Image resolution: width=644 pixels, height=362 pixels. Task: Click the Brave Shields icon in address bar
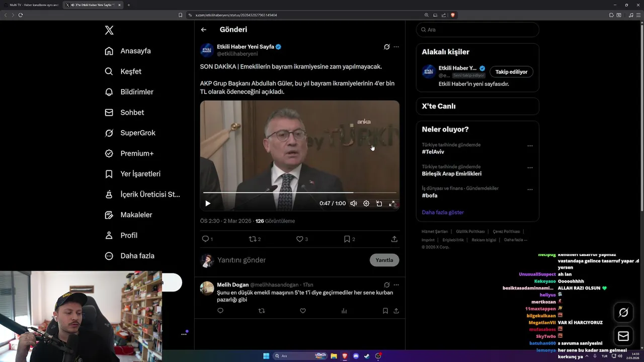coord(453,15)
